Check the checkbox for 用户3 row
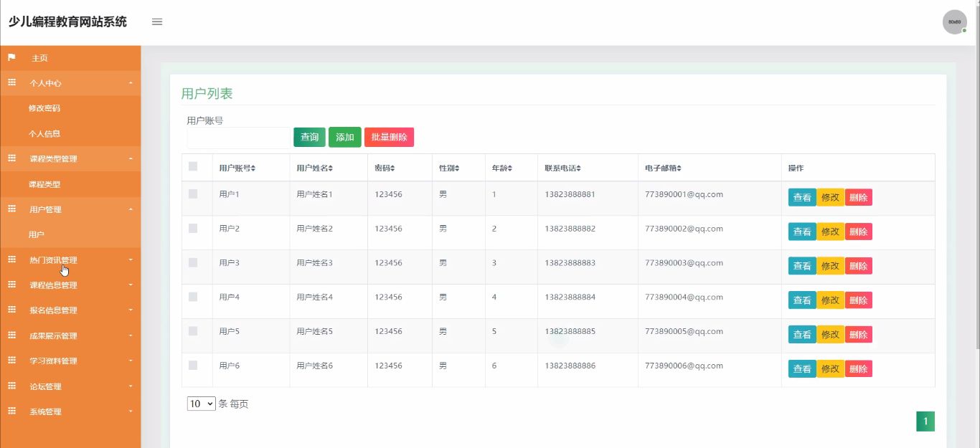The image size is (980, 448). coord(193,262)
